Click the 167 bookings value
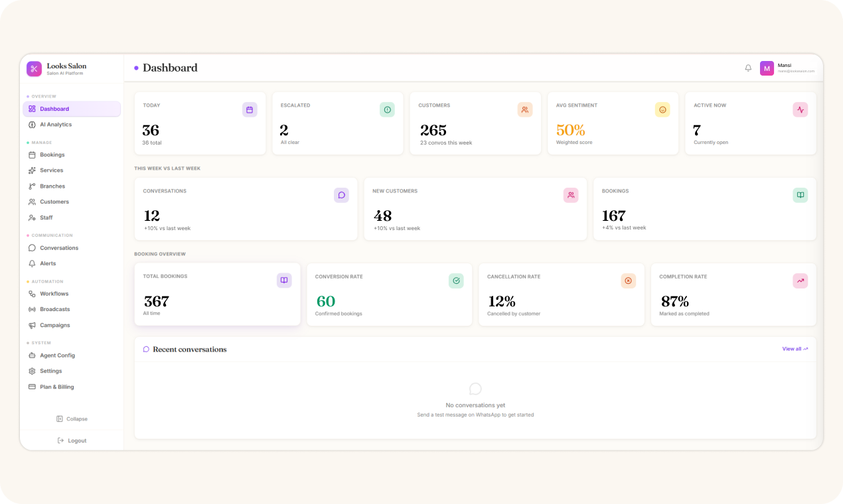This screenshot has width=843, height=504. (613, 216)
